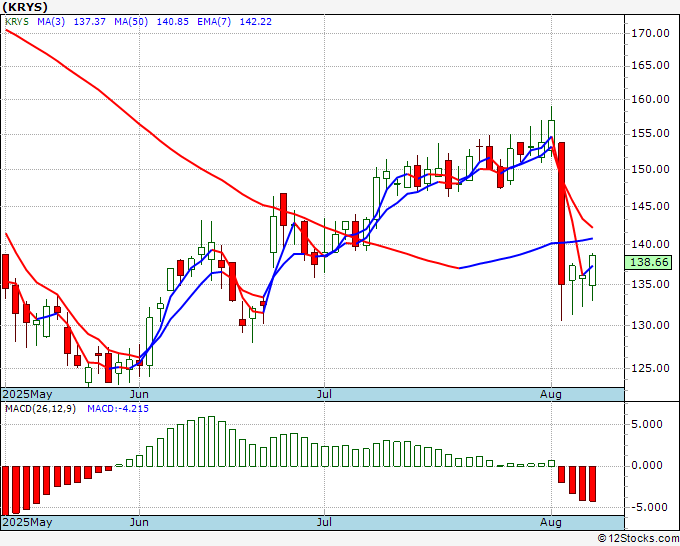Click the MA(50) value 140.85
Image resolution: width=680 pixels, height=546 pixels.
pyautogui.click(x=172, y=21)
